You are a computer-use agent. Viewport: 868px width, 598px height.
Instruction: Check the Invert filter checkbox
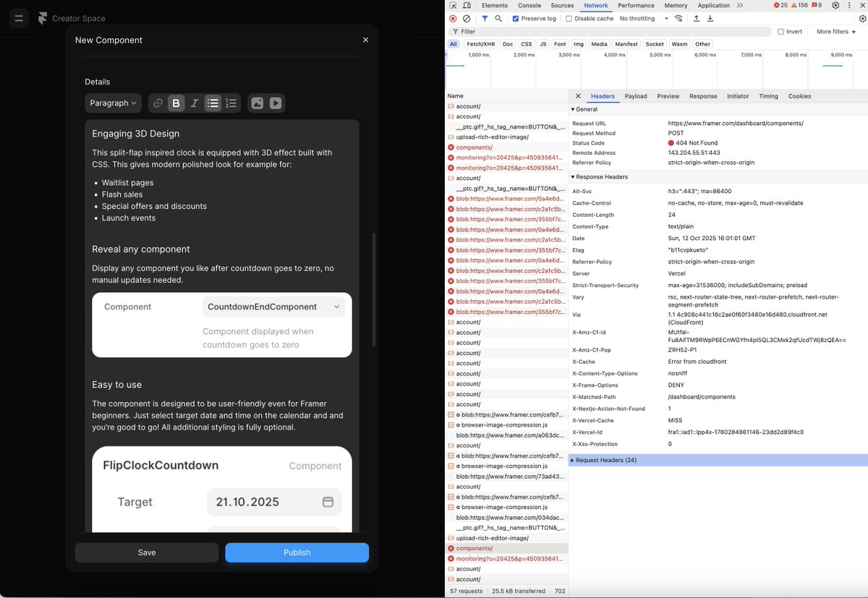tap(780, 32)
